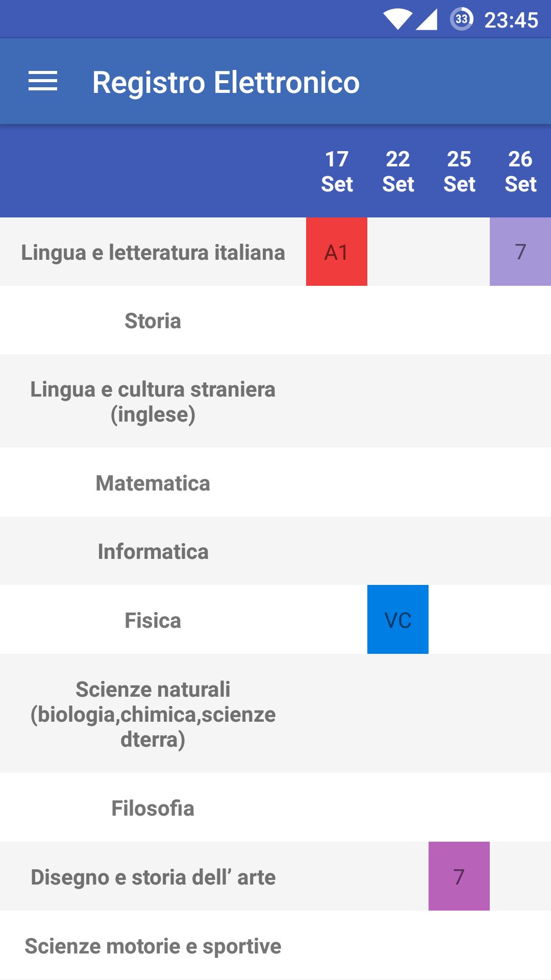Open Lingua e cultura straniera (inglese)
This screenshot has width=551, height=980.
[275, 401]
